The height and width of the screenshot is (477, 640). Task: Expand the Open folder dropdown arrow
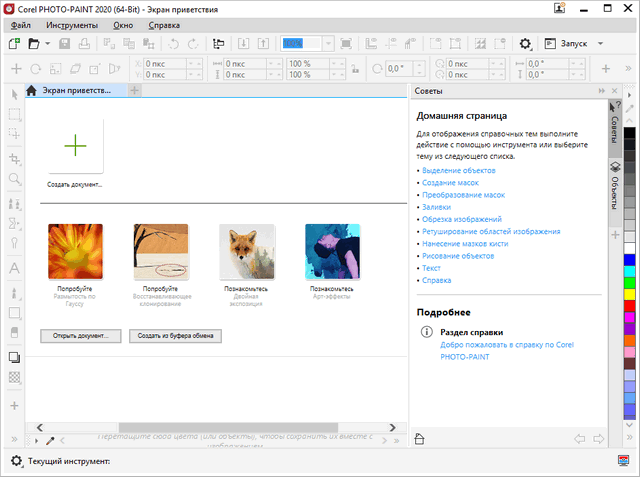click(46, 44)
